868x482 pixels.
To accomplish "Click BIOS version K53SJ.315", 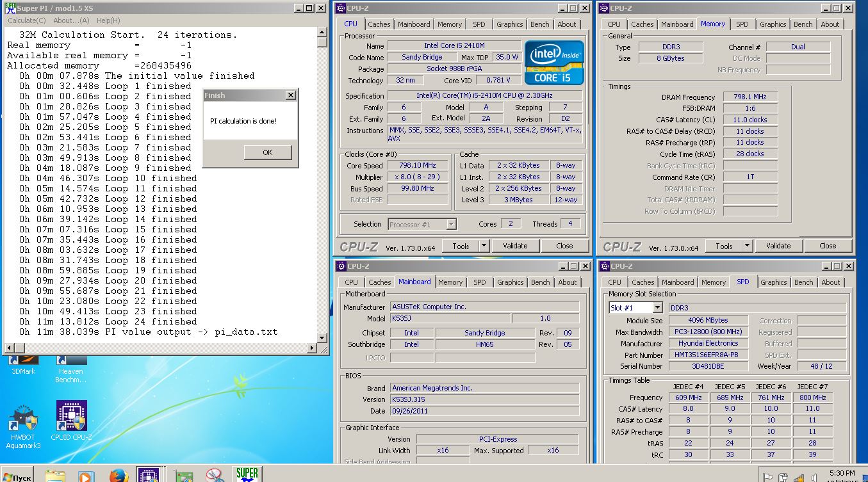I will (484, 399).
